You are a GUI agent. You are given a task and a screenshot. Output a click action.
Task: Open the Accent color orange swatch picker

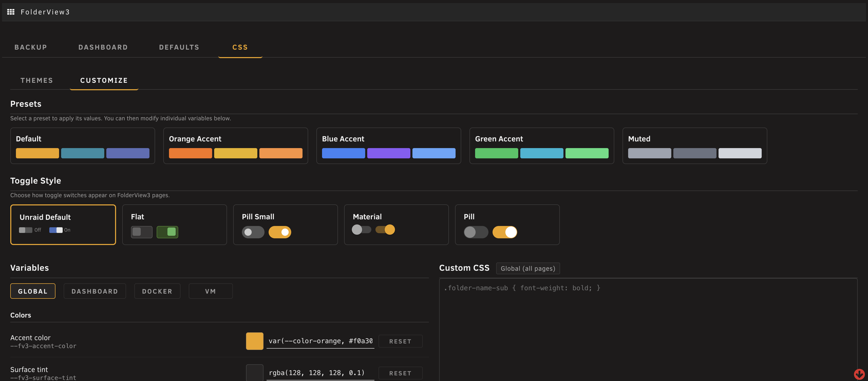254,341
